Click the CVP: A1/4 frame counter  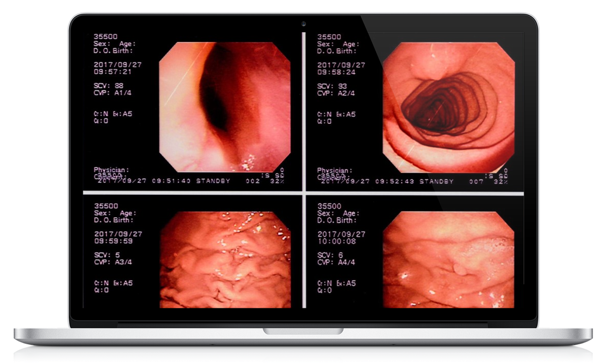pyautogui.click(x=113, y=93)
